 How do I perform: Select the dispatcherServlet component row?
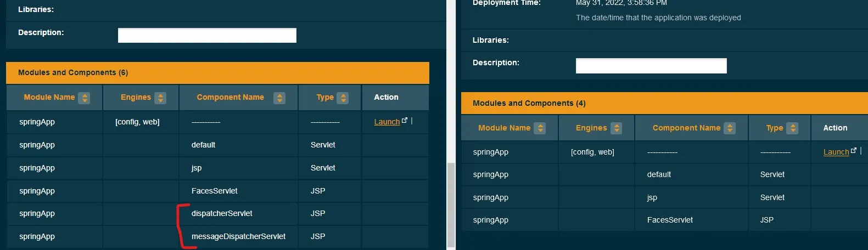click(222, 213)
